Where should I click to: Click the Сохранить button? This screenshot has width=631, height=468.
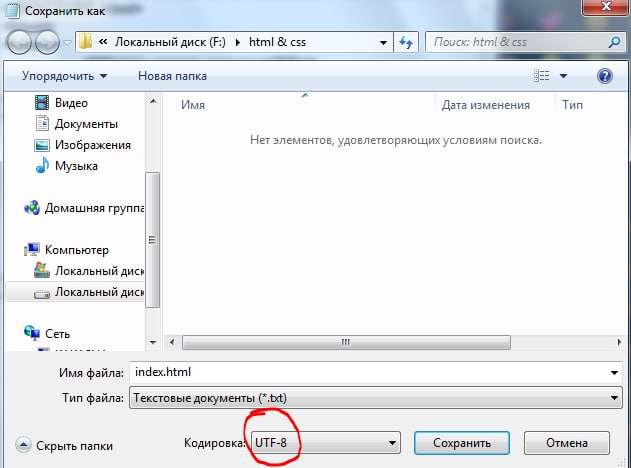pos(462,443)
